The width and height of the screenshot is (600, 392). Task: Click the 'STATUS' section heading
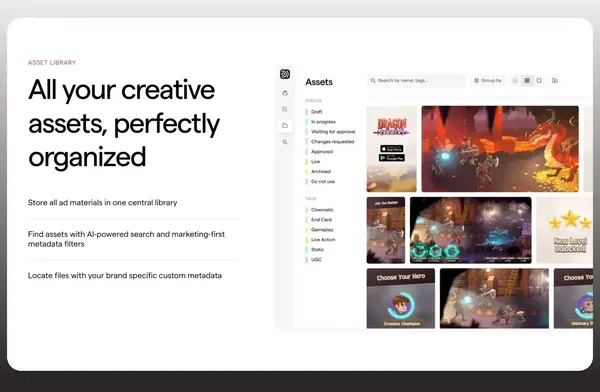click(313, 101)
